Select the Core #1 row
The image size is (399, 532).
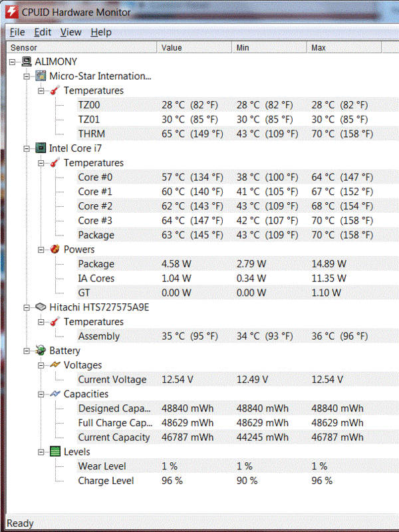[x=238, y=192]
